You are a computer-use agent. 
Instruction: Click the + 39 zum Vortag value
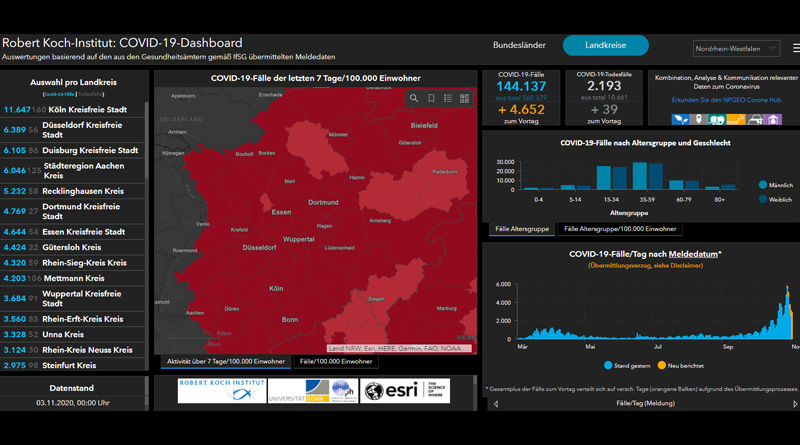pos(604,110)
